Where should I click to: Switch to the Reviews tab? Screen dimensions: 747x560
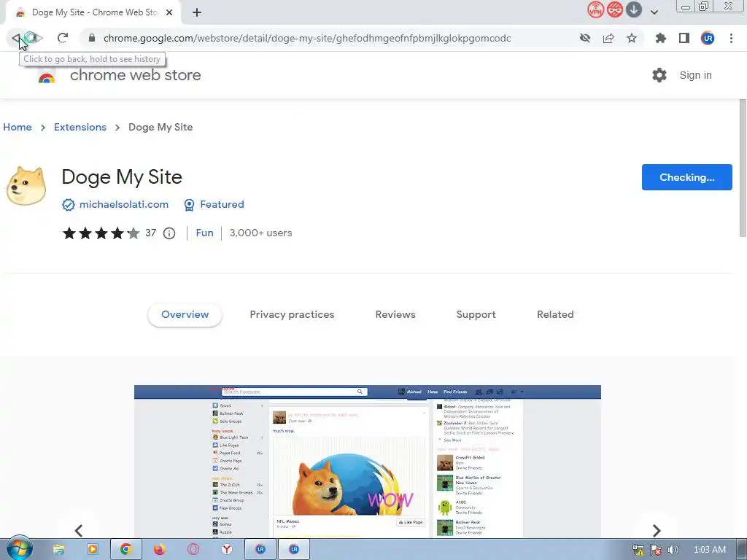[395, 315]
